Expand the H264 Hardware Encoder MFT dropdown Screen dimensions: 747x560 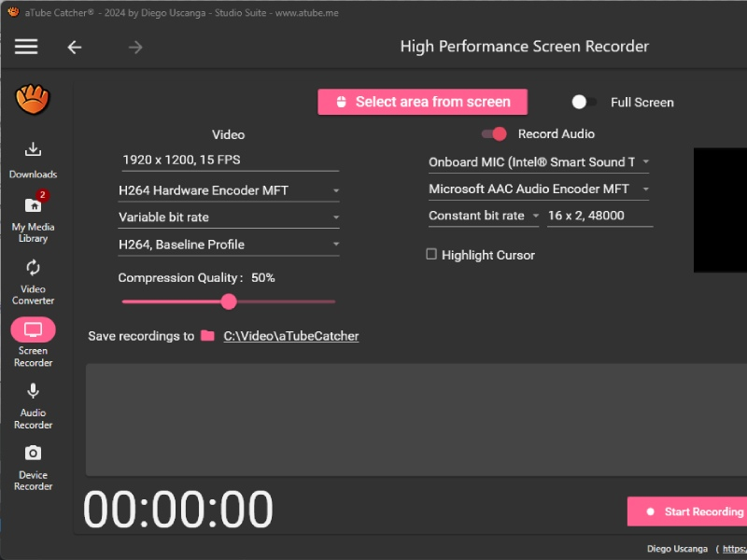coord(229,190)
